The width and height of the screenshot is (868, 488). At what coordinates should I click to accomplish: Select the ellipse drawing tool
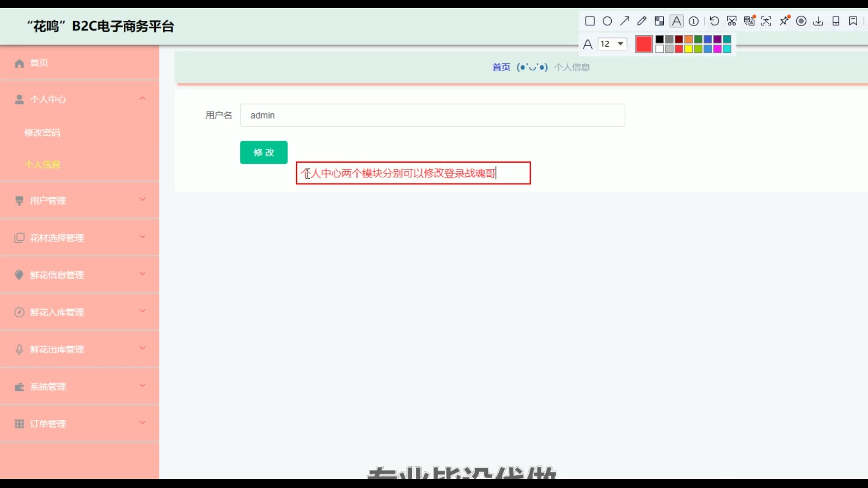[607, 21]
